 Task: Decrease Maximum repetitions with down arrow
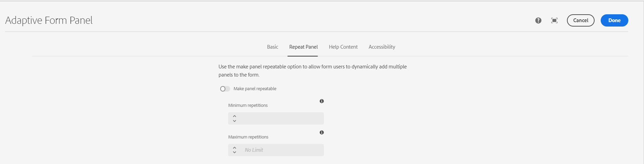coord(235,152)
